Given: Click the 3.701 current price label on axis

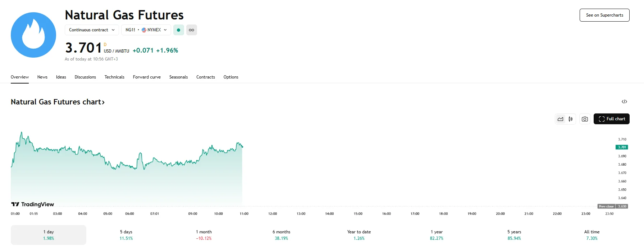Looking at the screenshot, I should pyautogui.click(x=622, y=147).
